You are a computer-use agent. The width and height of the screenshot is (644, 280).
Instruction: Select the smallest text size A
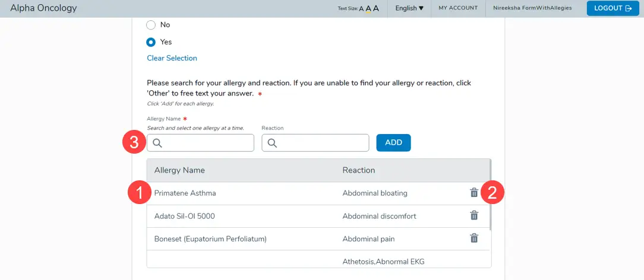[x=361, y=9]
